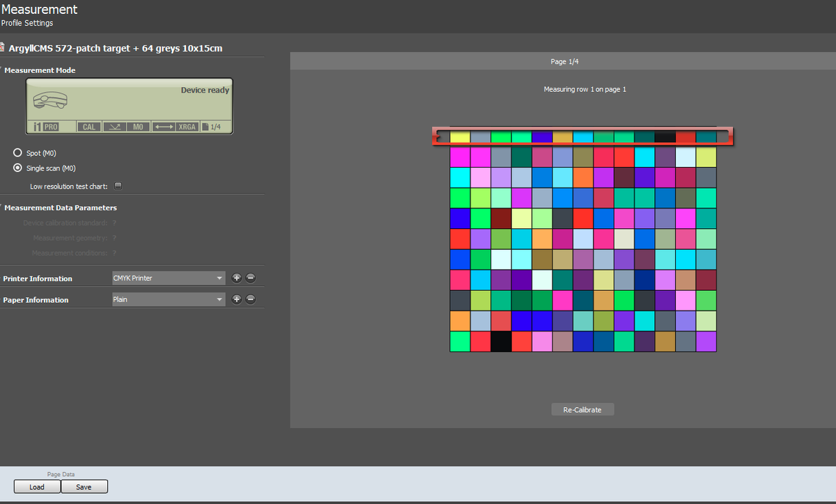The image size is (836, 504).
Task: Click the Load page data button
Action: (37, 487)
